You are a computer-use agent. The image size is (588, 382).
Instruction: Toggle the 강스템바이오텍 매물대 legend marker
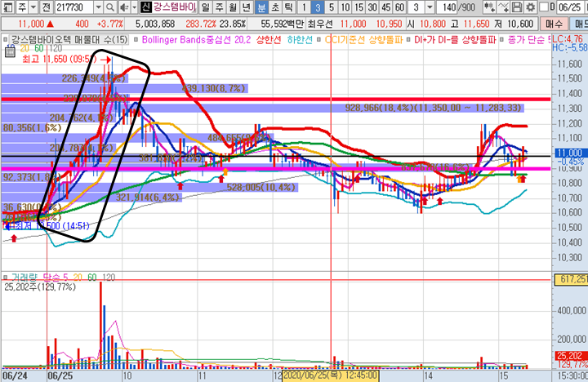tap(5, 40)
